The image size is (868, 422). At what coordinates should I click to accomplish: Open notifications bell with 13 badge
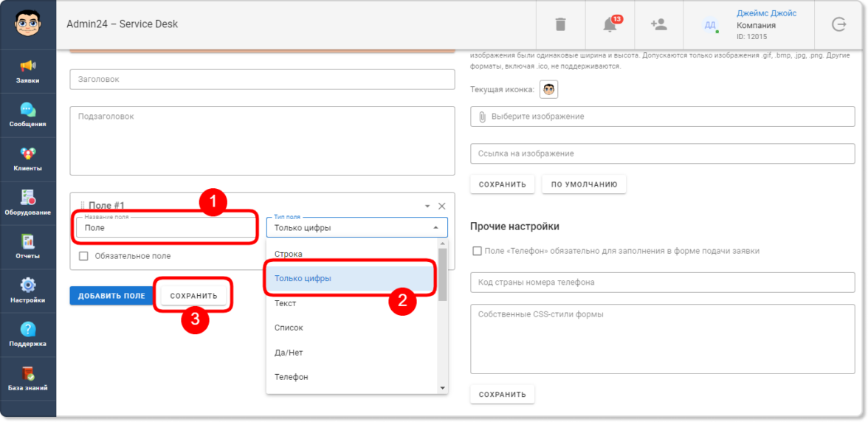tap(610, 24)
